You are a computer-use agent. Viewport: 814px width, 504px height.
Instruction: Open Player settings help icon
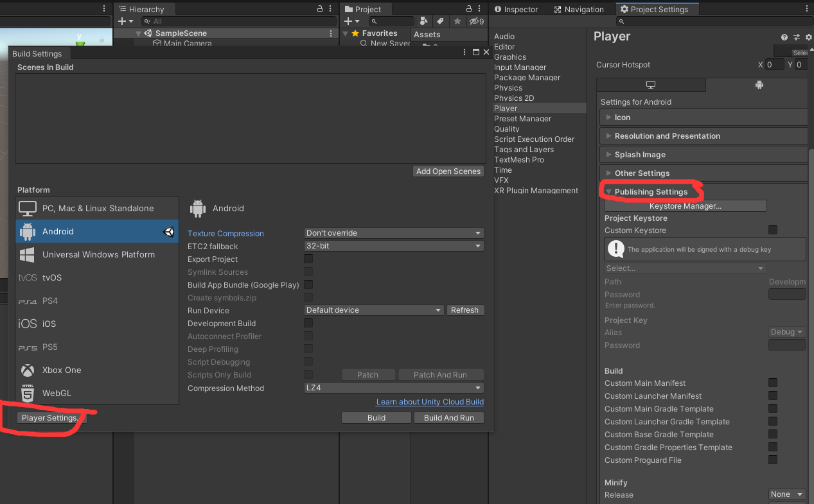pos(784,37)
